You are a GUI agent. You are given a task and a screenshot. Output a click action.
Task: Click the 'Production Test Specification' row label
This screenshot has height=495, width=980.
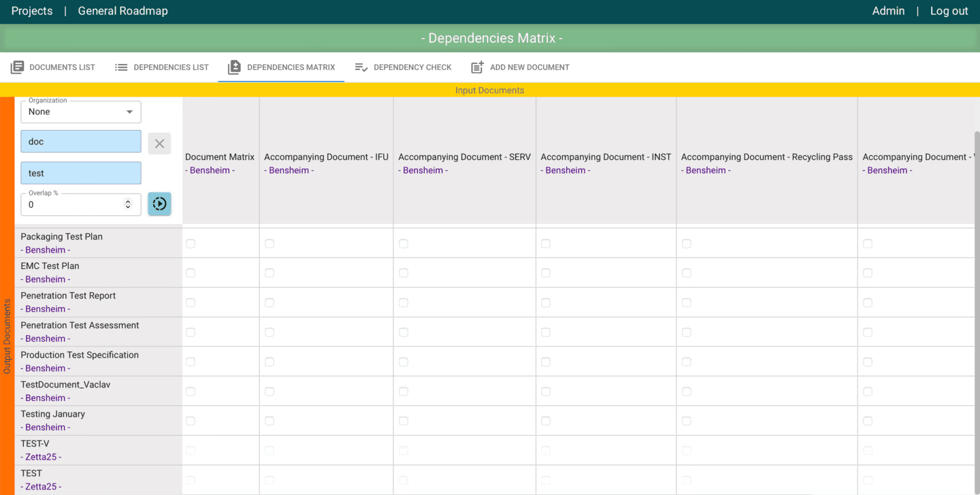(x=80, y=355)
